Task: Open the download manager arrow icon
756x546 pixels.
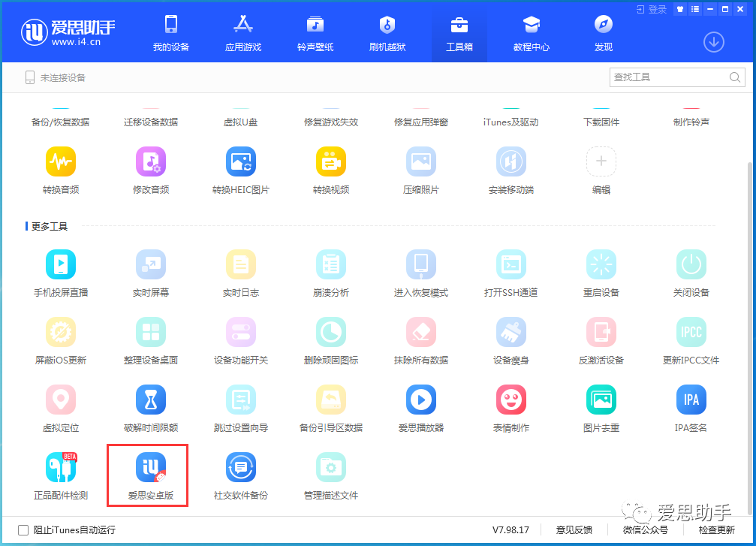Action: click(713, 43)
